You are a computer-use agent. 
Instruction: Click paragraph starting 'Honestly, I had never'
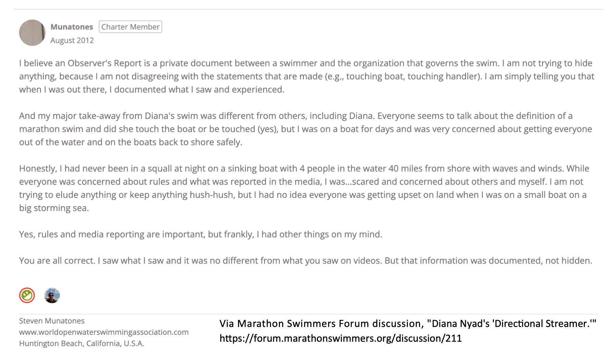point(304,188)
